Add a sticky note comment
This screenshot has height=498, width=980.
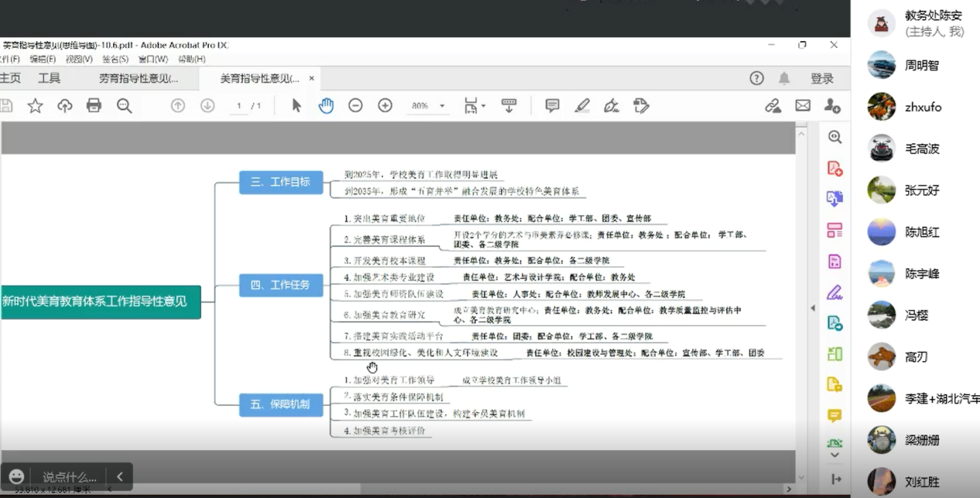[552, 106]
